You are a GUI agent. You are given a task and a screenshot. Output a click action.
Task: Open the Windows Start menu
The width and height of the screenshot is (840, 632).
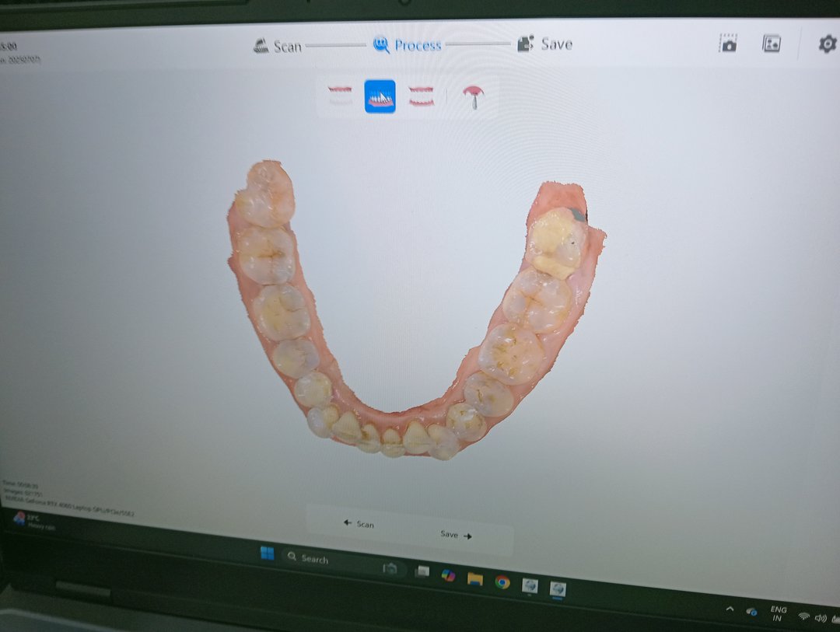pos(267,553)
